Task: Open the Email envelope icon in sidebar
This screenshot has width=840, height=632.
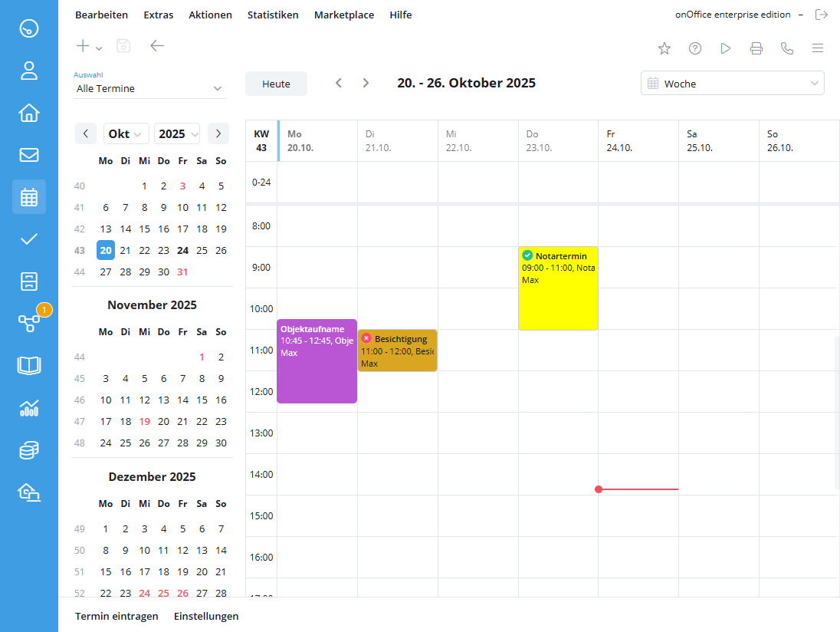Action: click(29, 155)
